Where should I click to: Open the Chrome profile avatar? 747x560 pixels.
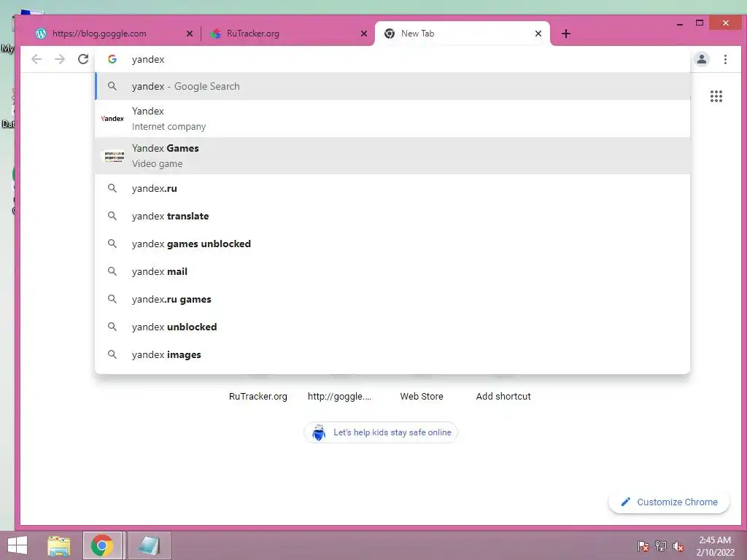pyautogui.click(x=701, y=59)
